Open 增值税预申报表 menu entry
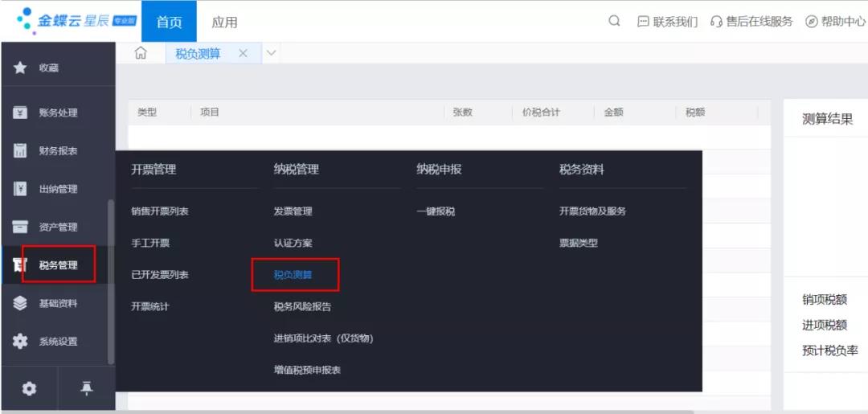This screenshot has width=868, height=414. coord(307,370)
